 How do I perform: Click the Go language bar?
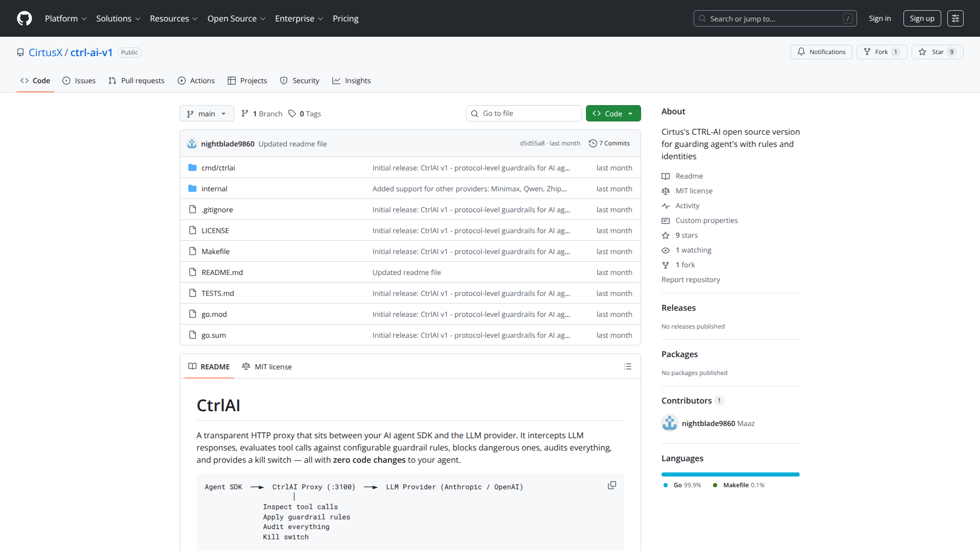coord(730,474)
